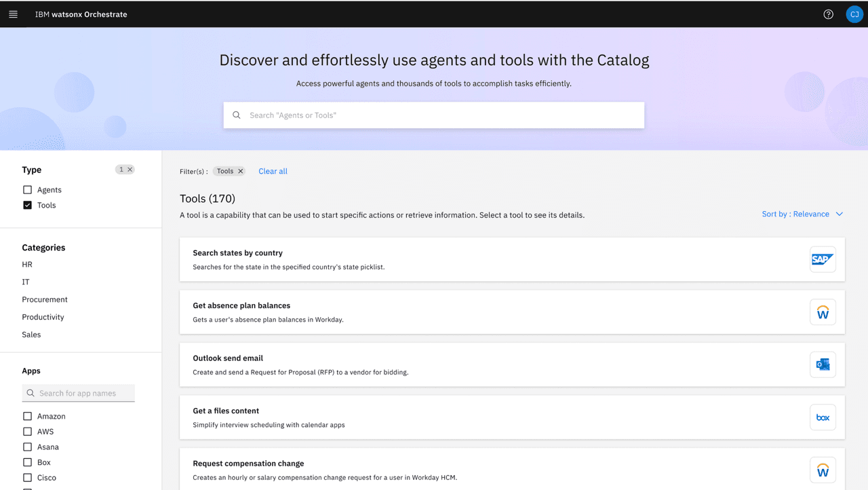The width and height of the screenshot is (868, 490).
Task: Click the Outlook logo on send email card
Action: point(823,364)
